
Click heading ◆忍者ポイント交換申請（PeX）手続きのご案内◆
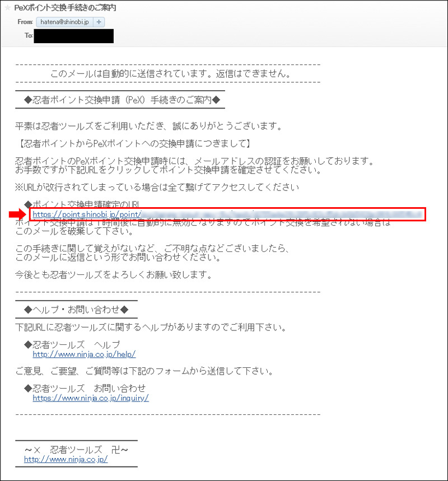click(x=122, y=100)
